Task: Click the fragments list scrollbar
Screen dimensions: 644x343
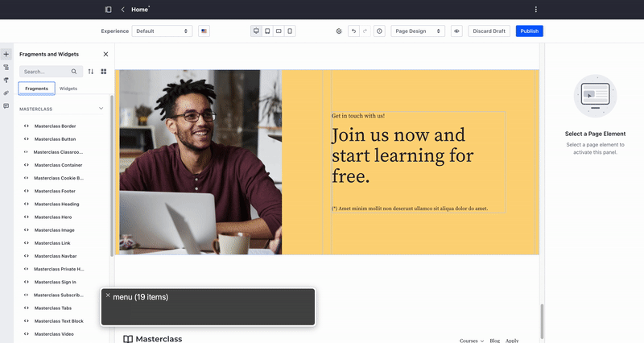Action: click(112, 176)
